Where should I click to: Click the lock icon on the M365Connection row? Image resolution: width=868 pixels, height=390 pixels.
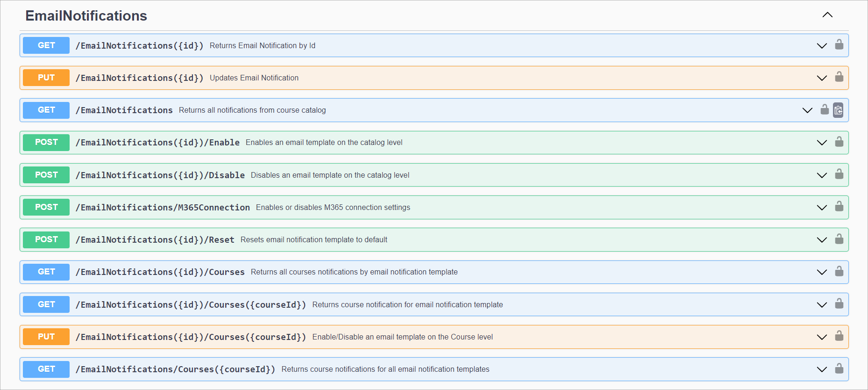point(839,207)
